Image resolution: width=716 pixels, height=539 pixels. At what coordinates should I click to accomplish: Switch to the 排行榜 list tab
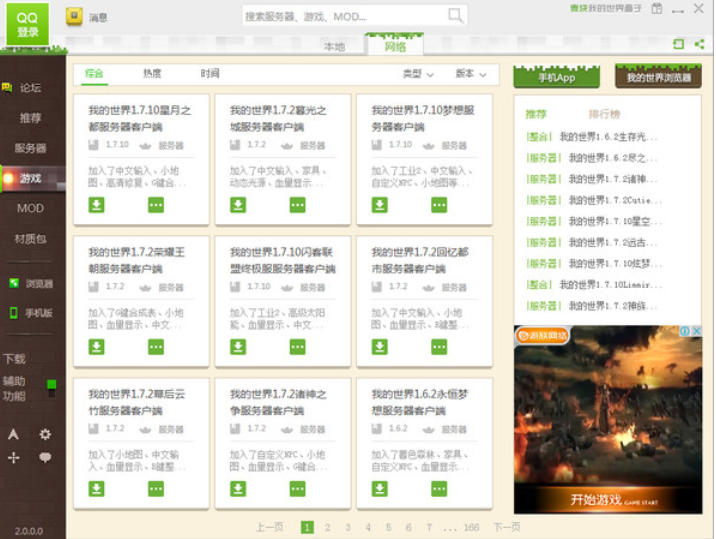[604, 114]
